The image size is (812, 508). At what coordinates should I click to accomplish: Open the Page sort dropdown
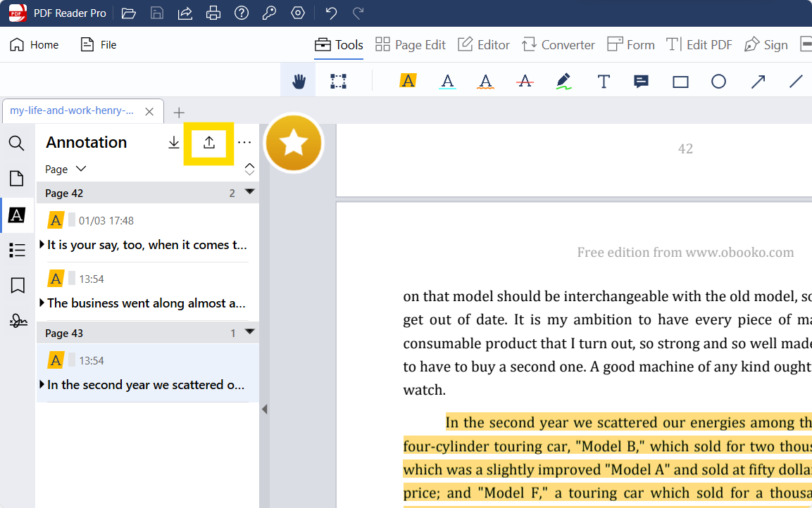coord(65,169)
